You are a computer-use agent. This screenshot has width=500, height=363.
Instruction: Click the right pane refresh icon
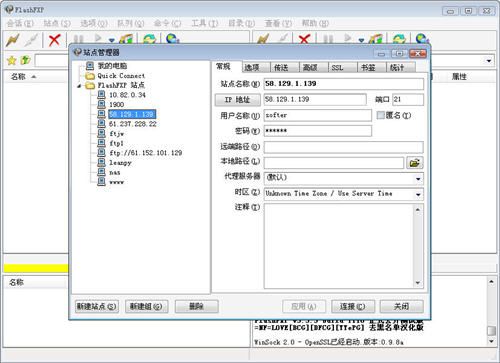pyautogui.click(x=399, y=39)
